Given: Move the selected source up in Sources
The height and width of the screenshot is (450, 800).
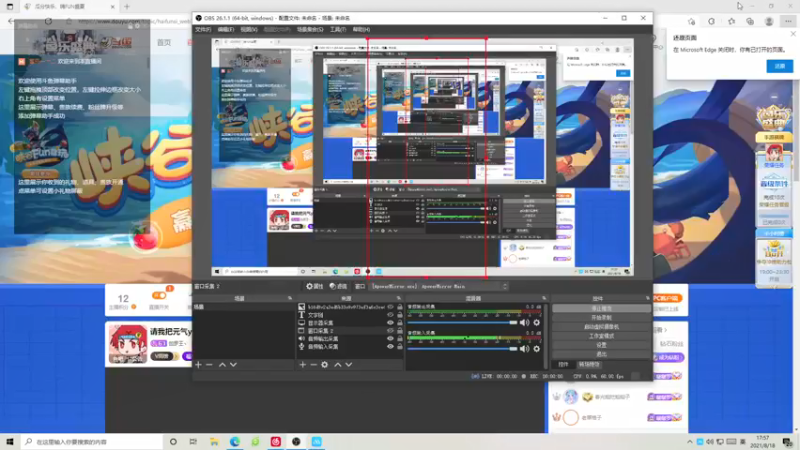Looking at the screenshot, I should point(338,365).
